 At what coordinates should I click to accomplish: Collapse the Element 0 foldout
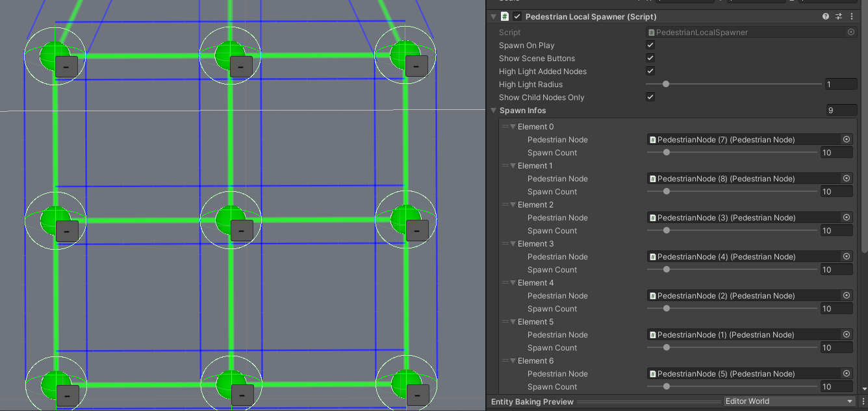513,127
